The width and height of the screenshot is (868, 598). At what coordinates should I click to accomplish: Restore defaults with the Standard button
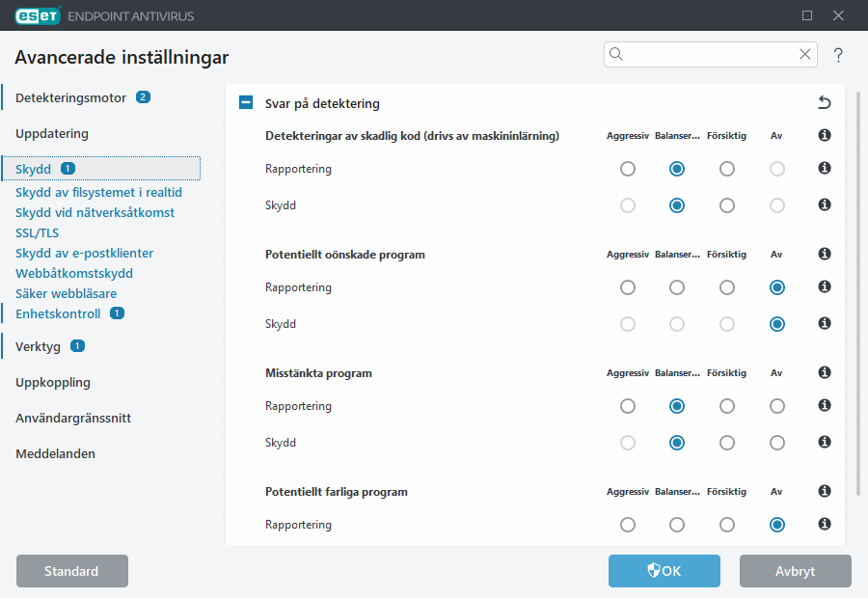point(71,570)
